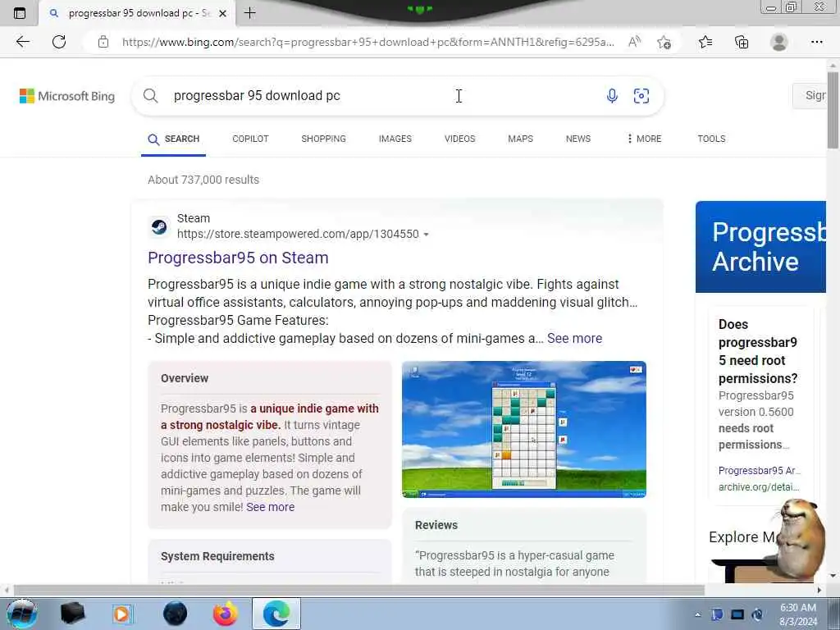The image size is (840, 630).
Task: Click the archive.org/detai... sidebar link
Action: click(x=759, y=487)
